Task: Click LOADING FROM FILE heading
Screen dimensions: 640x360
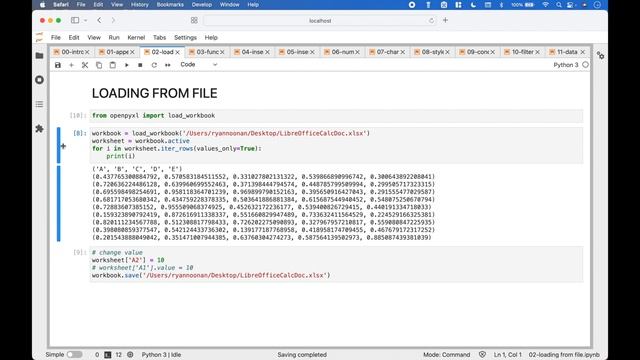Action: [x=154, y=93]
